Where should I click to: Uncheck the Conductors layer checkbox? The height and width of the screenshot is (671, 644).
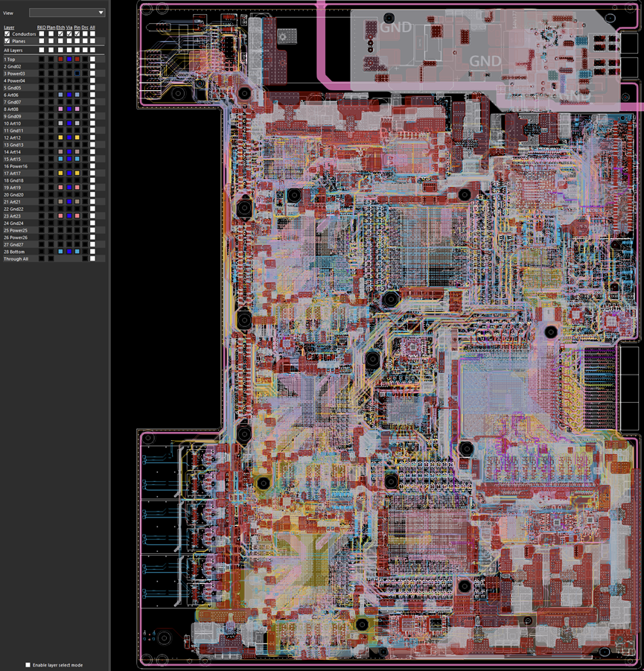tap(7, 34)
